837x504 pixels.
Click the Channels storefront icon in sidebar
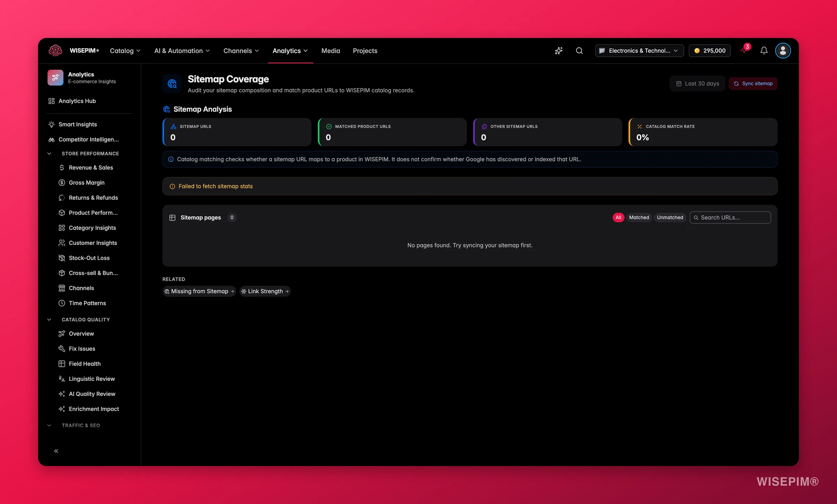[x=62, y=288]
